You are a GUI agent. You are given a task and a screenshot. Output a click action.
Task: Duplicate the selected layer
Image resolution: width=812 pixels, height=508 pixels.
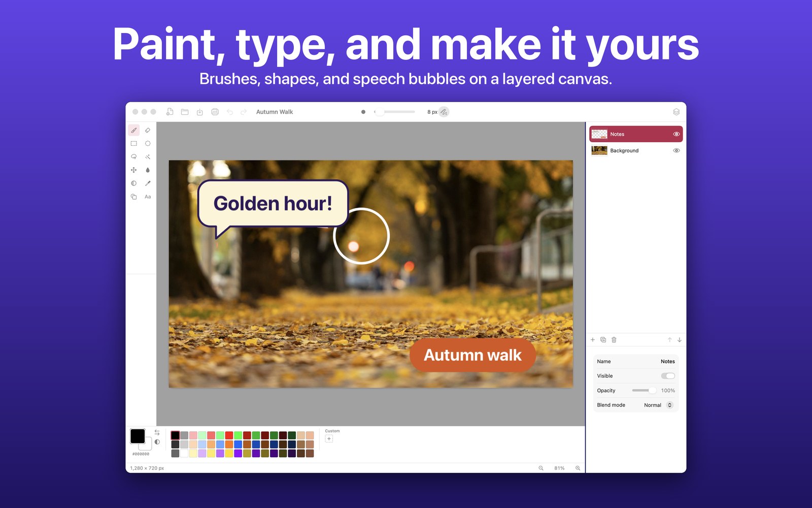coord(603,340)
